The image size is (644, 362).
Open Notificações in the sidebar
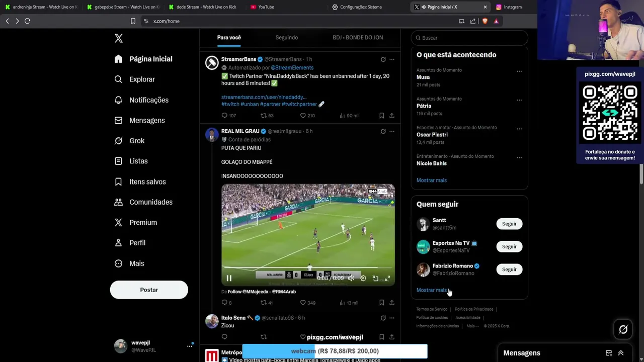click(x=141, y=100)
